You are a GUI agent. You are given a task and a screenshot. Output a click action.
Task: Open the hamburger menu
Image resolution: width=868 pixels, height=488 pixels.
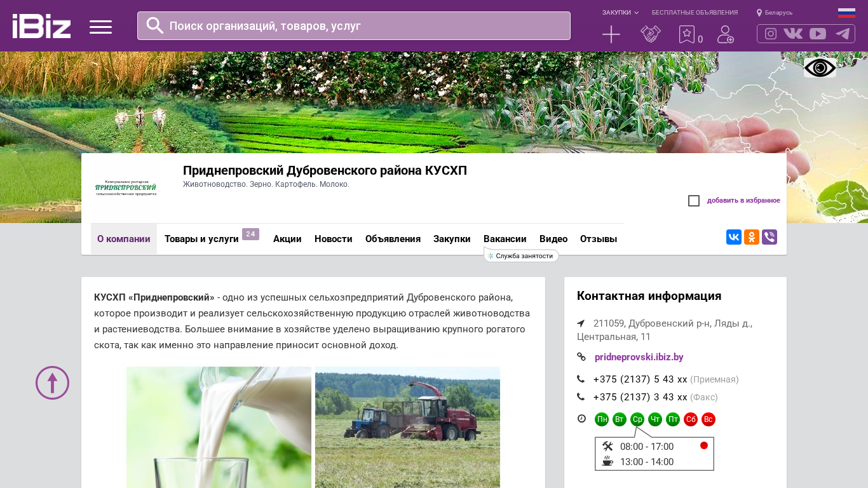[x=100, y=27]
